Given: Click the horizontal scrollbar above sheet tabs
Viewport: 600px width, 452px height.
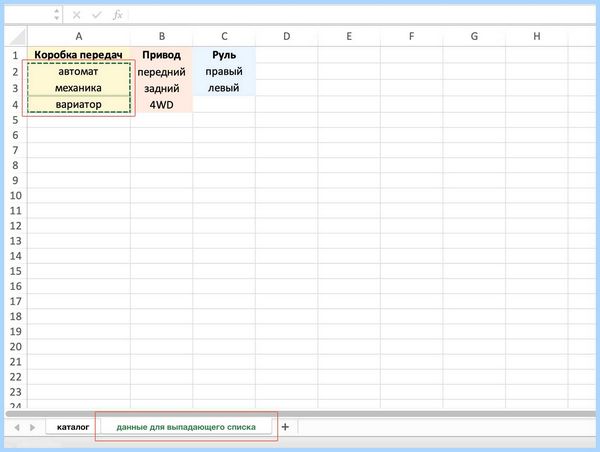Looking at the screenshot, I should coord(300,414).
